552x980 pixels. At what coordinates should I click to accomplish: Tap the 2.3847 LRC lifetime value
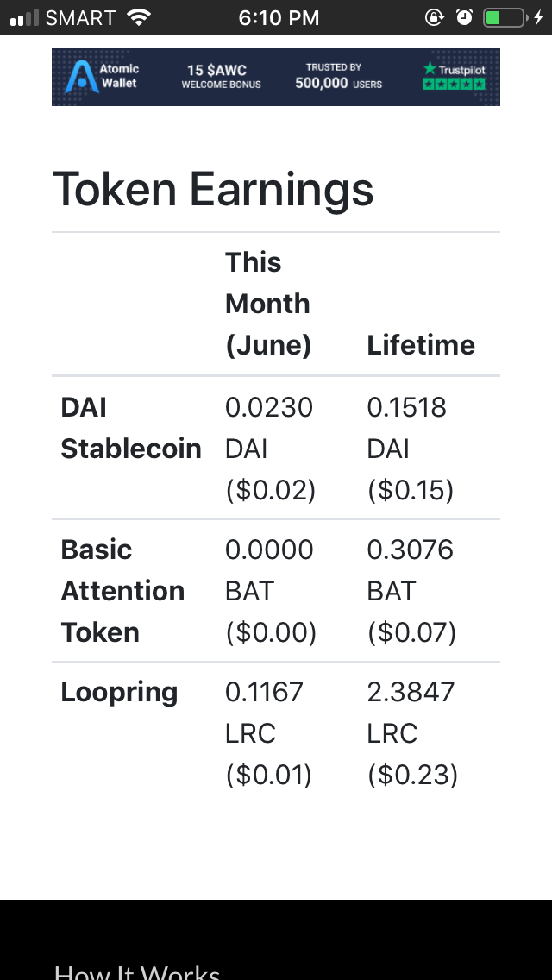(x=411, y=713)
